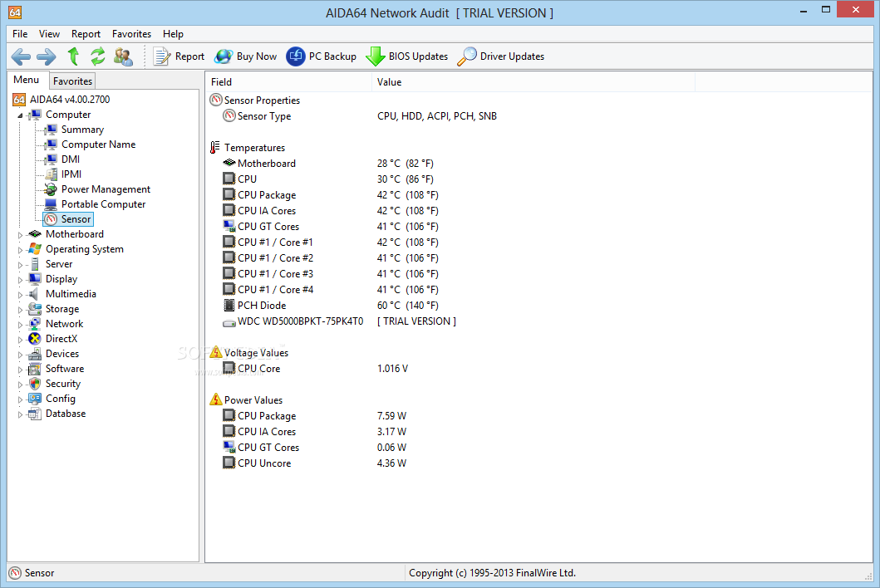Expand the DirectX tree node

22,340
